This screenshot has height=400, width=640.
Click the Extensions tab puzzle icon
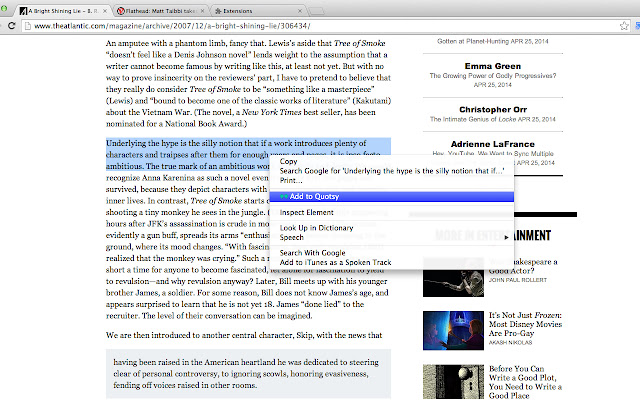pyautogui.click(x=218, y=11)
